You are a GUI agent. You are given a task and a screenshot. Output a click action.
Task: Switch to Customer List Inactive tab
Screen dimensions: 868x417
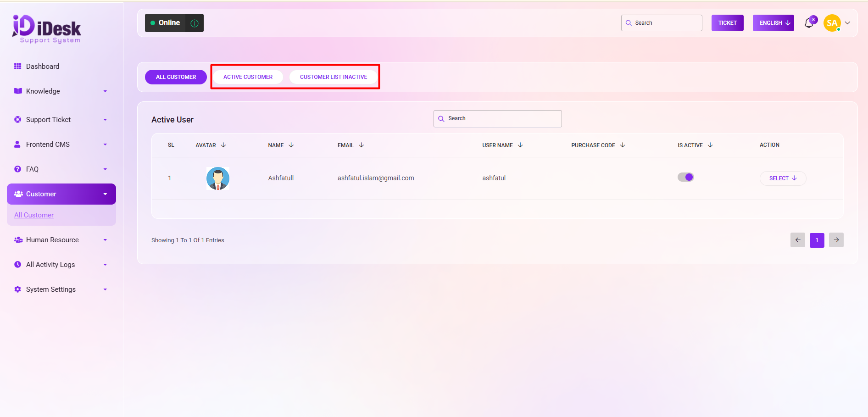(x=333, y=77)
